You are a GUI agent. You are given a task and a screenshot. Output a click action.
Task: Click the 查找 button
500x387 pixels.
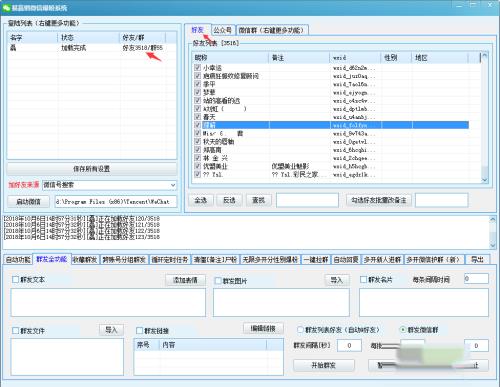(x=258, y=200)
